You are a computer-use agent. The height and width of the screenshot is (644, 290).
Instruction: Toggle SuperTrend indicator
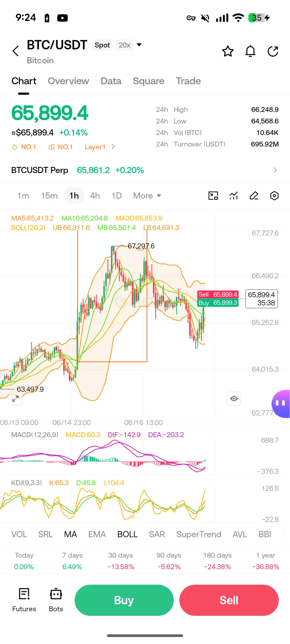(199, 534)
